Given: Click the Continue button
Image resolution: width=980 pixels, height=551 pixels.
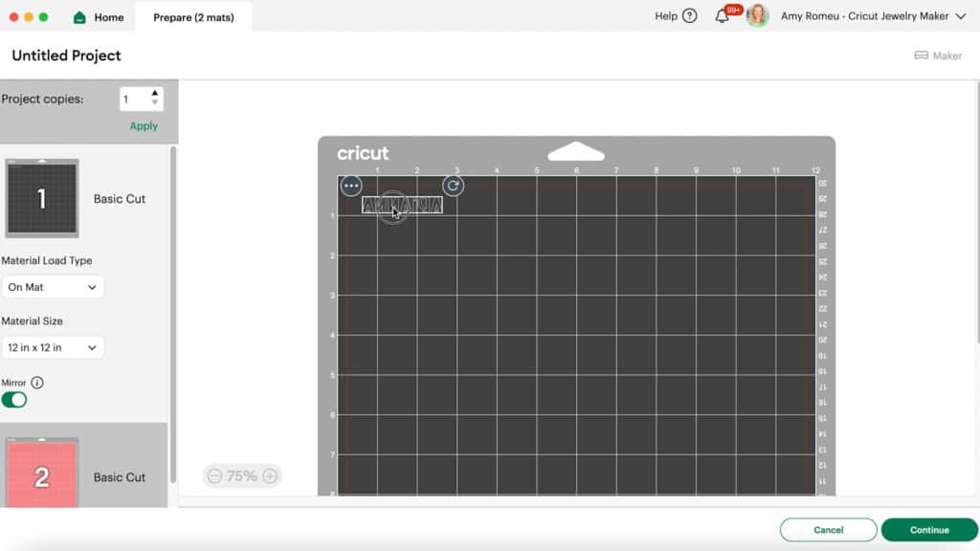Looking at the screenshot, I should (x=929, y=530).
